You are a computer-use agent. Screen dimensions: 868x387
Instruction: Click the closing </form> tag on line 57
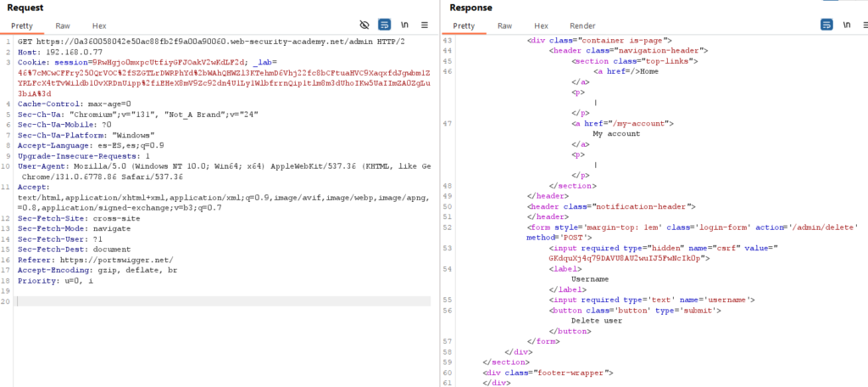tap(543, 341)
